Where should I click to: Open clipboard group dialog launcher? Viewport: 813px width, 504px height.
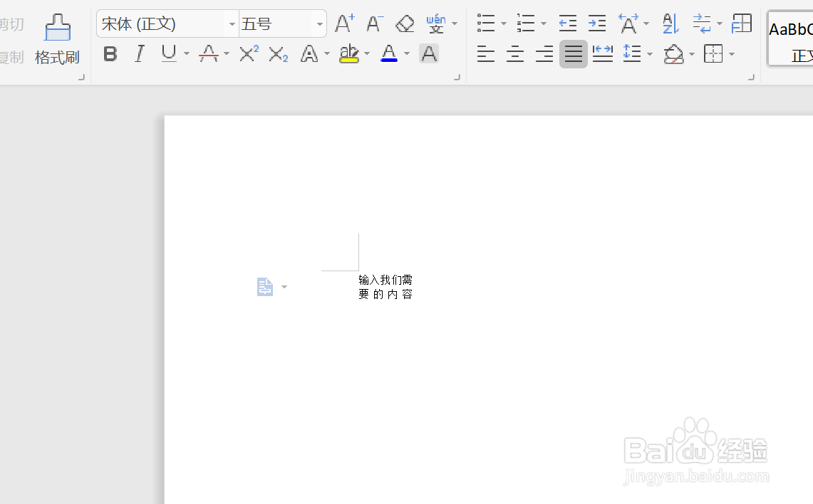point(81,77)
